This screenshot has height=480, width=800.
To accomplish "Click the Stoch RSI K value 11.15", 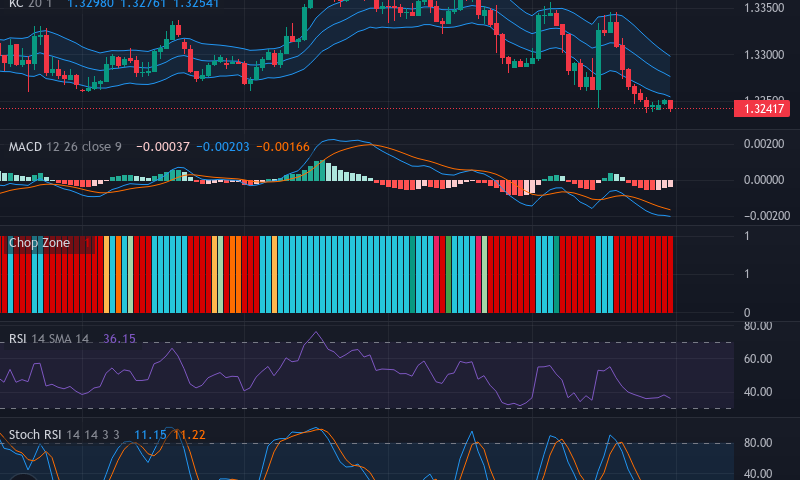I will pos(151,435).
